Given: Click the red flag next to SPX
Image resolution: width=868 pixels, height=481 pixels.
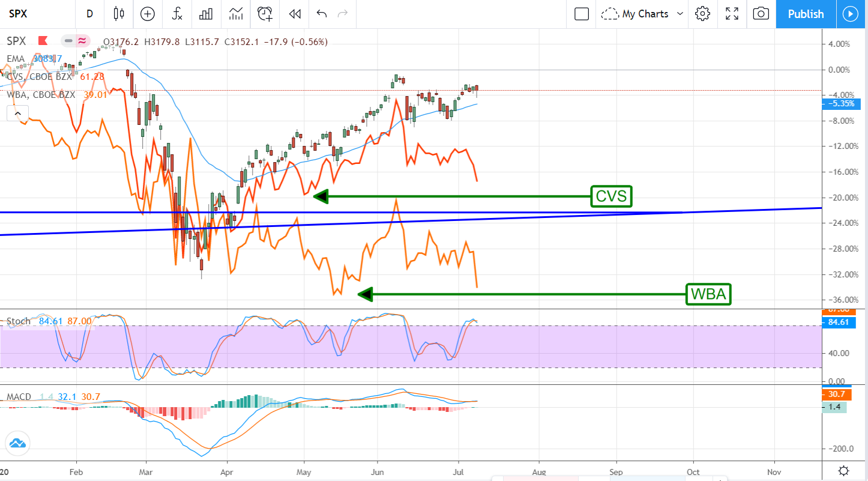Looking at the screenshot, I should [x=43, y=41].
